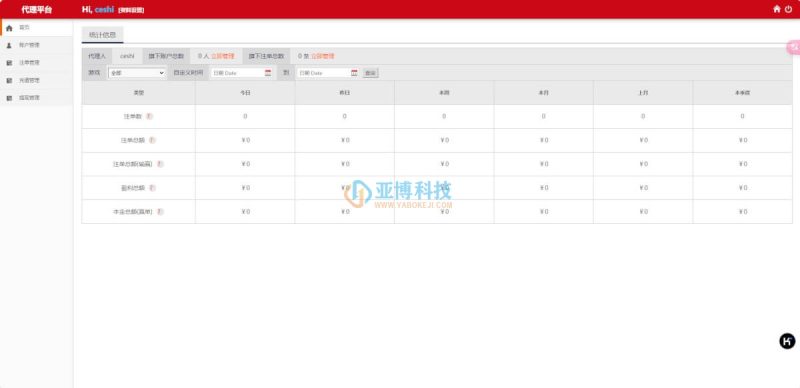Viewport: 800px width, 388px height.
Task: Click the help icon beside 注单数
Action: (149, 116)
